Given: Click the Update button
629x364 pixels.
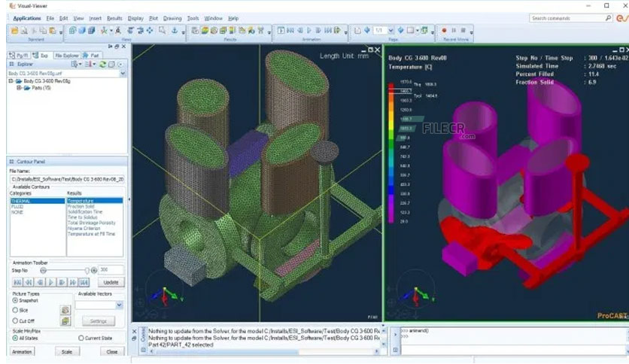Looking at the screenshot, I should (x=111, y=282).
